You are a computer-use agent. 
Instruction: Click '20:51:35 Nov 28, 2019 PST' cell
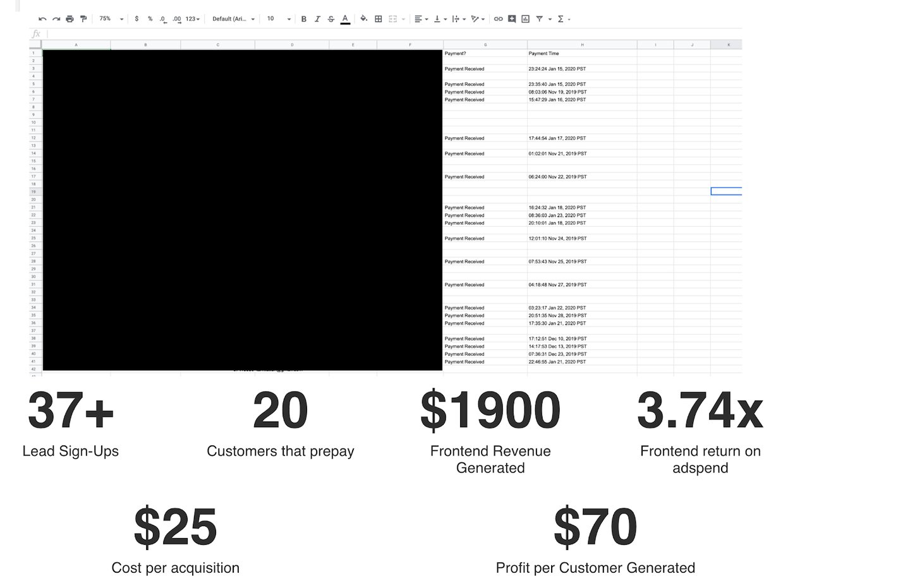[582, 315]
